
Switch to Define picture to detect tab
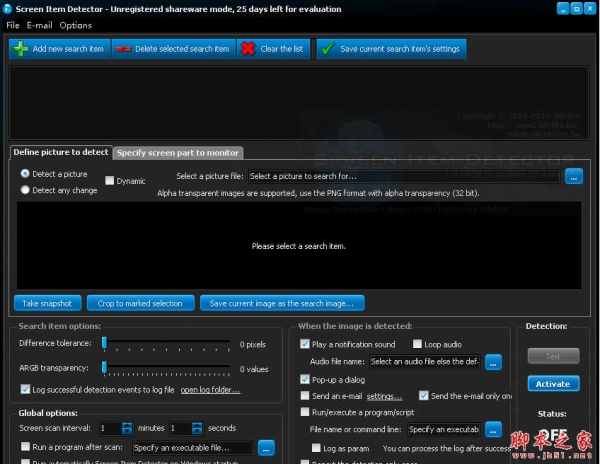[x=61, y=152]
